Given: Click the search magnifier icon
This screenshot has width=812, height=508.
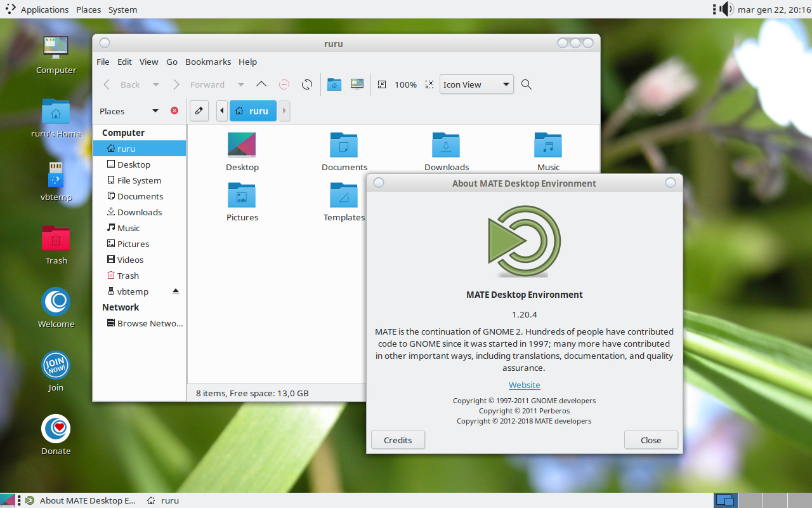Looking at the screenshot, I should tap(526, 84).
